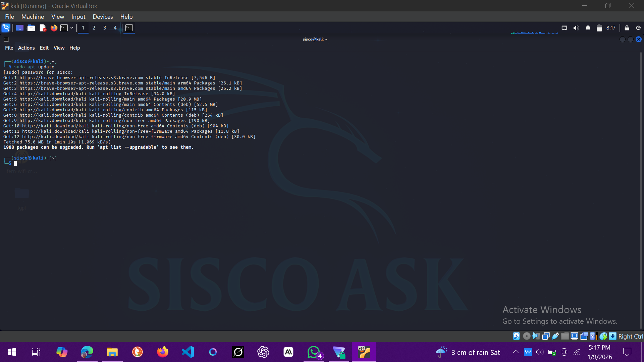Click the VirtualBox recording indicator
Image resolution: width=644 pixels, height=362 pixels.
tap(584, 336)
